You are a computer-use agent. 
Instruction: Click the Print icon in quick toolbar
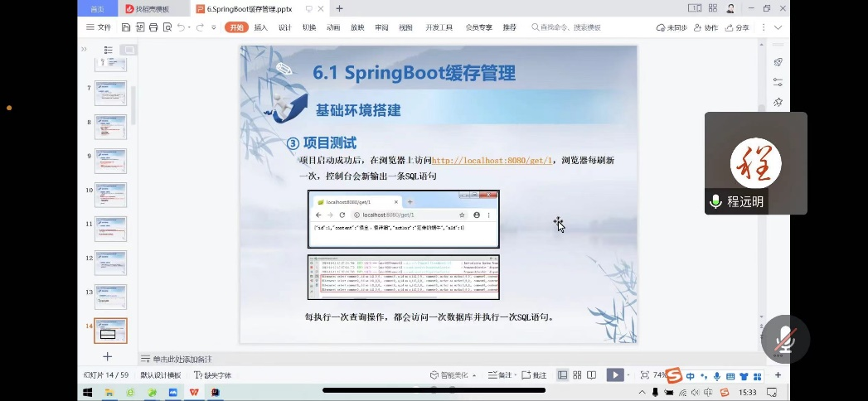pos(153,27)
